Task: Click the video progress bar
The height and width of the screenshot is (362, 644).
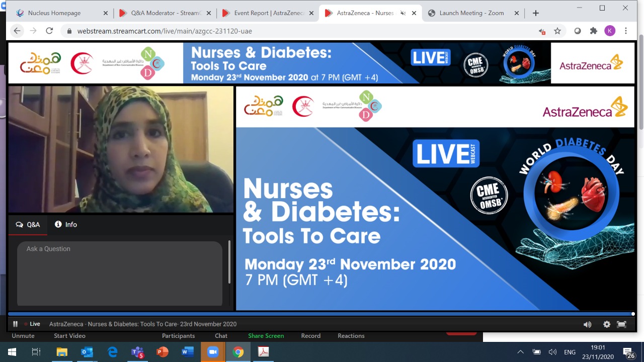Action: tap(322, 314)
